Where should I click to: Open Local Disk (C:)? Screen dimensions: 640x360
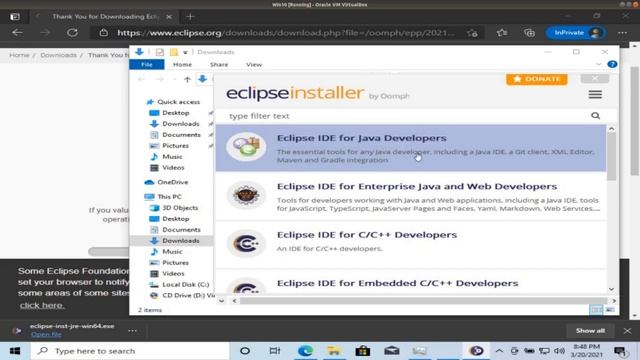click(185, 284)
